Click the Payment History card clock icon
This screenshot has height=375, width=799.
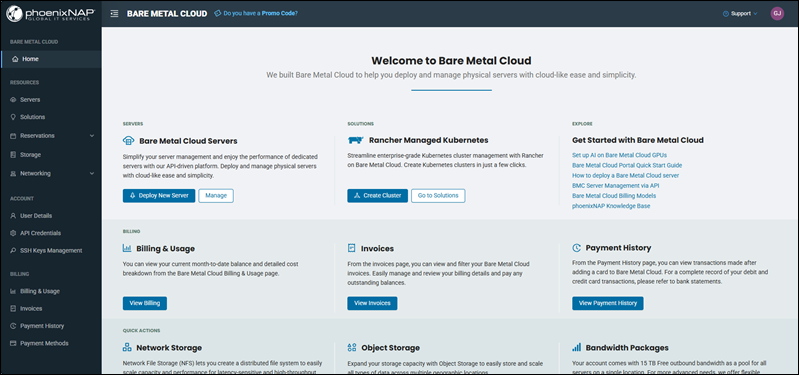click(576, 248)
